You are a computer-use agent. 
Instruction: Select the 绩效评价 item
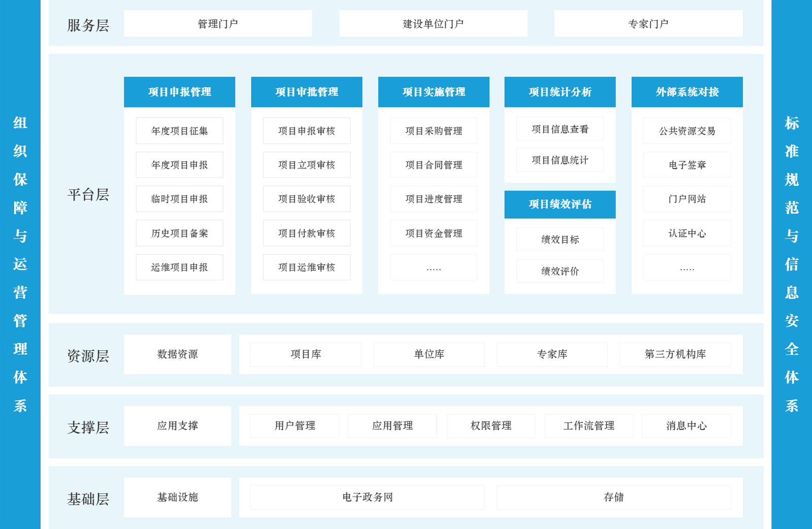click(560, 271)
